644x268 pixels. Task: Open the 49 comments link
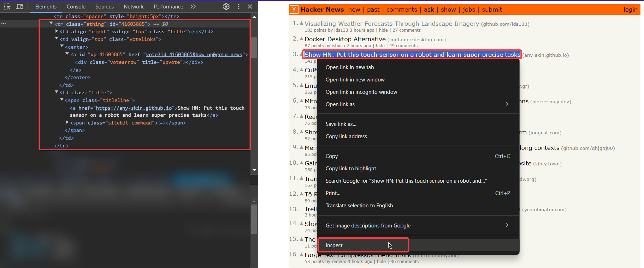pyautogui.click(x=403, y=46)
